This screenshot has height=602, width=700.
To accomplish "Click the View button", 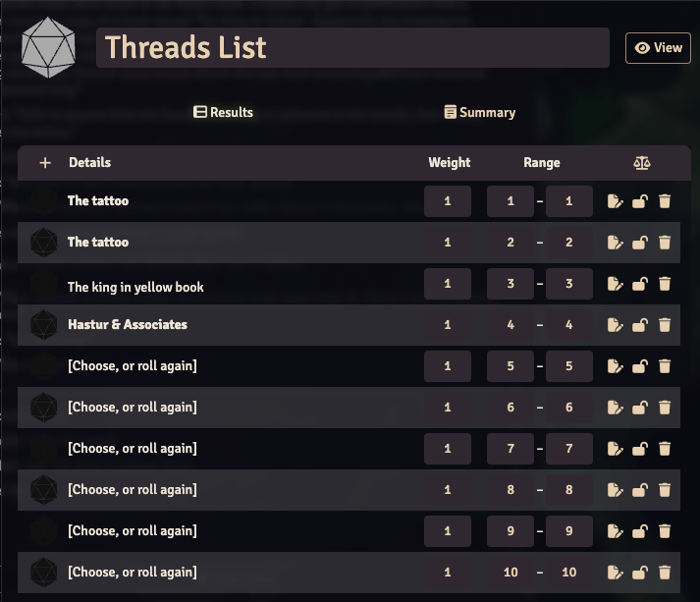I will tap(658, 48).
